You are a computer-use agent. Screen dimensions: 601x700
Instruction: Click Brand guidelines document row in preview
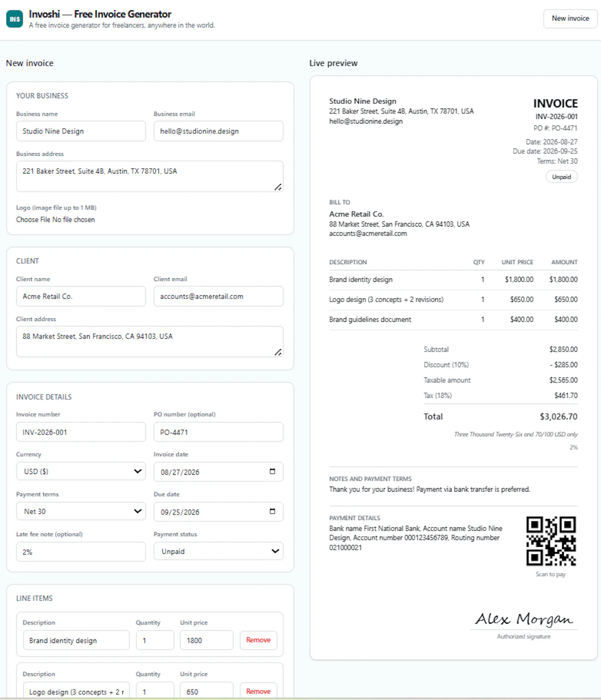click(x=453, y=320)
